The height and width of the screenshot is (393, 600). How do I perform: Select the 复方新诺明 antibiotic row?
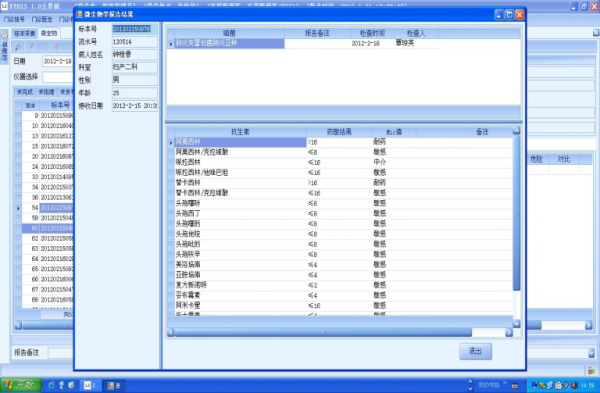pyautogui.click(x=341, y=285)
